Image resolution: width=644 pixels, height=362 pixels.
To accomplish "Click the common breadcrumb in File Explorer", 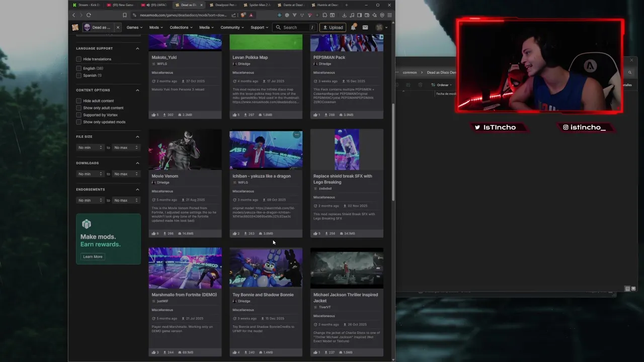I will (x=410, y=72).
